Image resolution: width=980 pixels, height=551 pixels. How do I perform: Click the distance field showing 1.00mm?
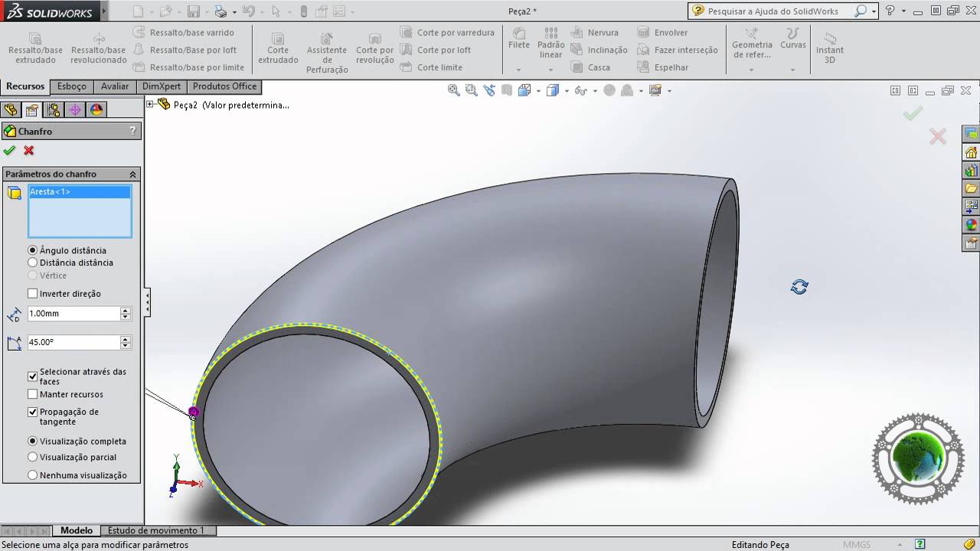[x=74, y=314]
